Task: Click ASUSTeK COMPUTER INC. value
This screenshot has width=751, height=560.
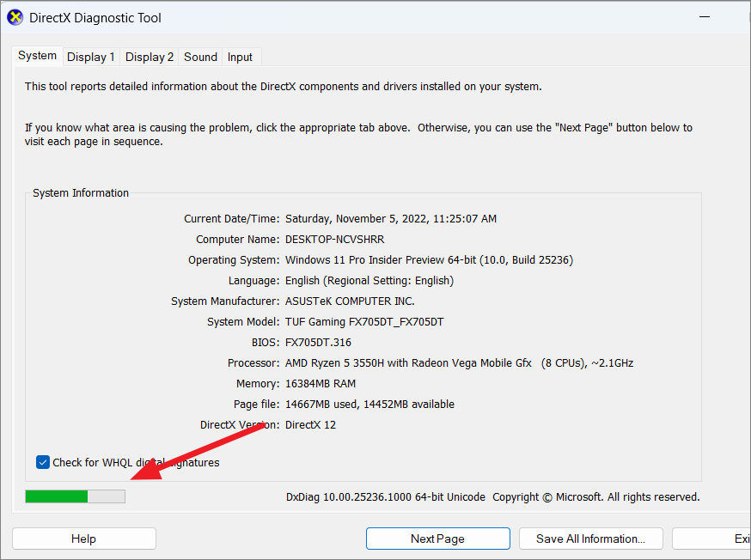Action: coord(350,301)
